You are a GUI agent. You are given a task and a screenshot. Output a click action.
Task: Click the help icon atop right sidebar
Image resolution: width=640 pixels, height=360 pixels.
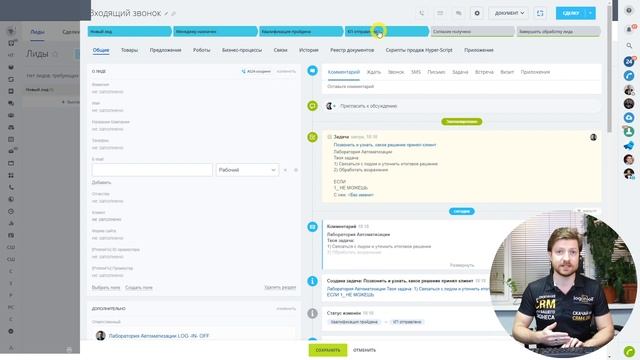coord(629,11)
